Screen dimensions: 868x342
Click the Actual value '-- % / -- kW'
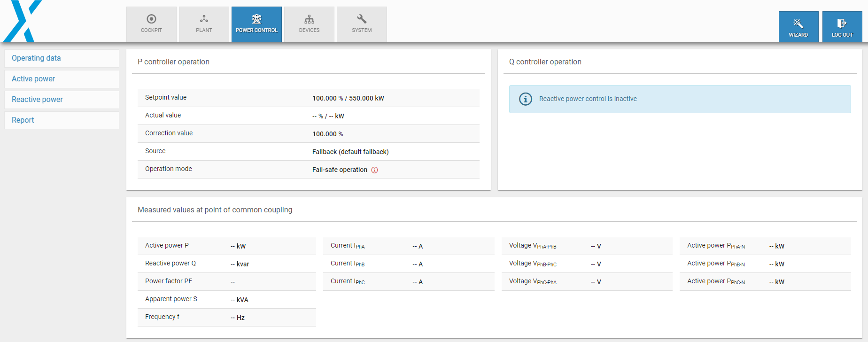pos(328,116)
